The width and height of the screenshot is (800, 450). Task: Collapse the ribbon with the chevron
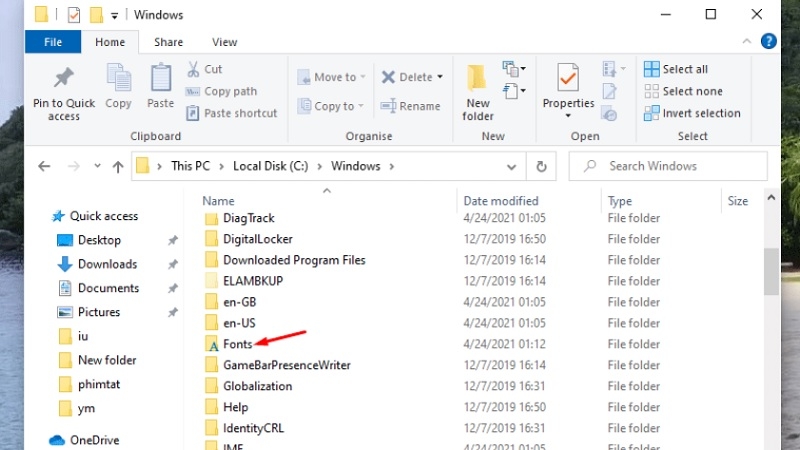click(x=746, y=41)
